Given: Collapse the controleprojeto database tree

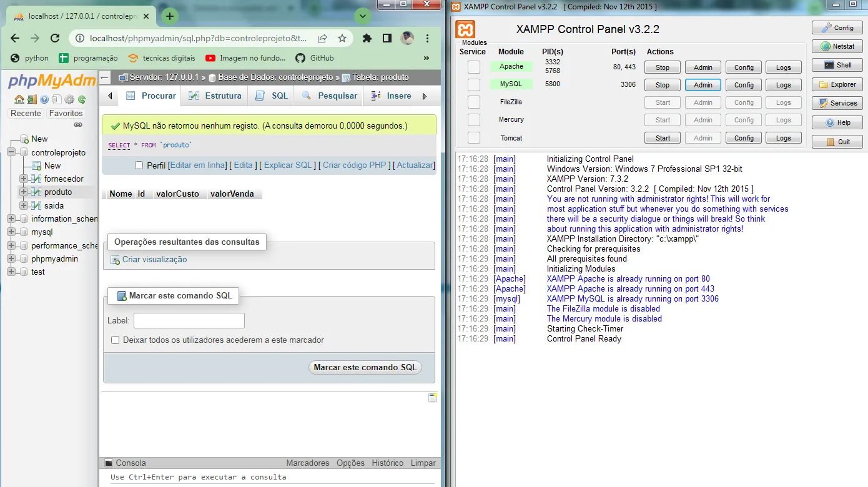Looking at the screenshot, I should (x=11, y=152).
